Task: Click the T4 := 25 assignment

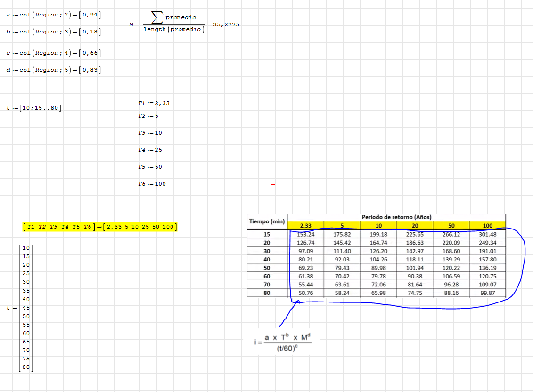Action: coord(150,150)
